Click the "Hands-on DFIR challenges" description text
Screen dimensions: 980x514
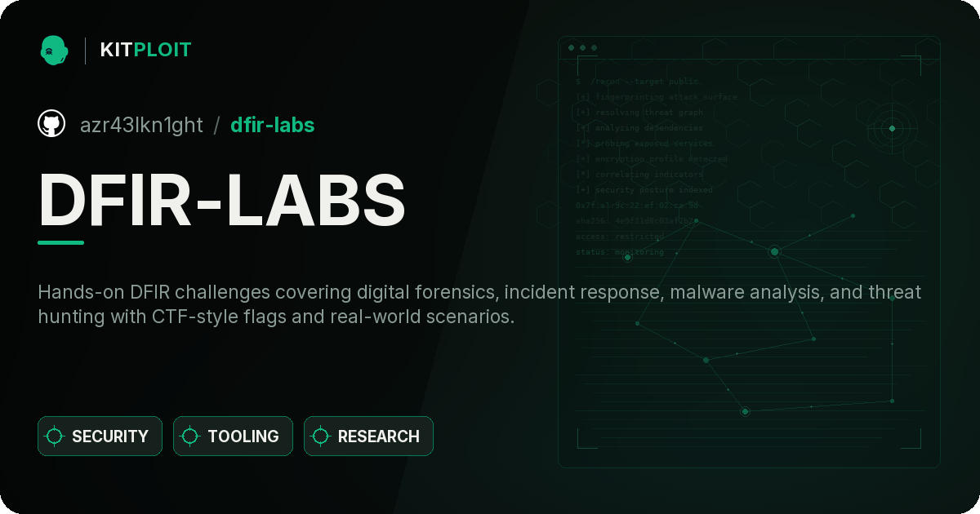pos(479,304)
